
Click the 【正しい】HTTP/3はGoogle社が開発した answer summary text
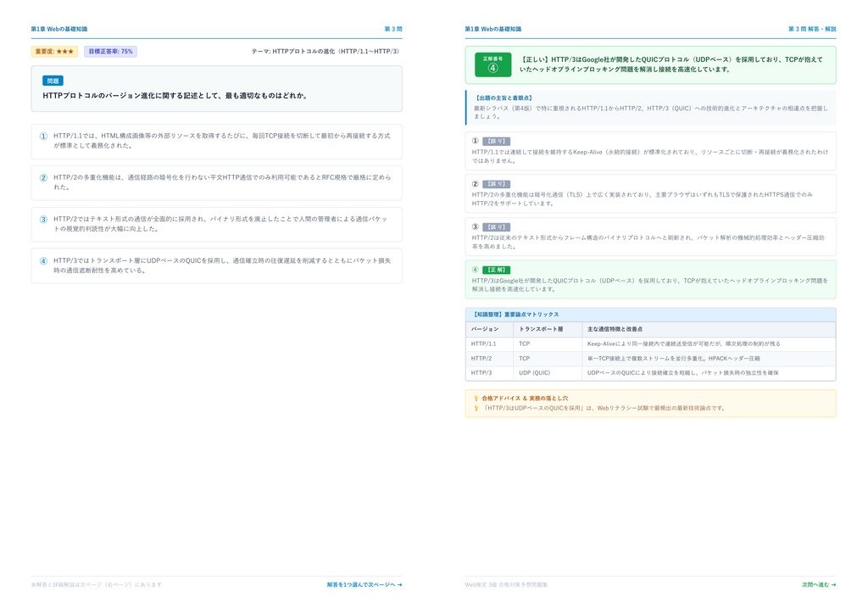(x=671, y=64)
